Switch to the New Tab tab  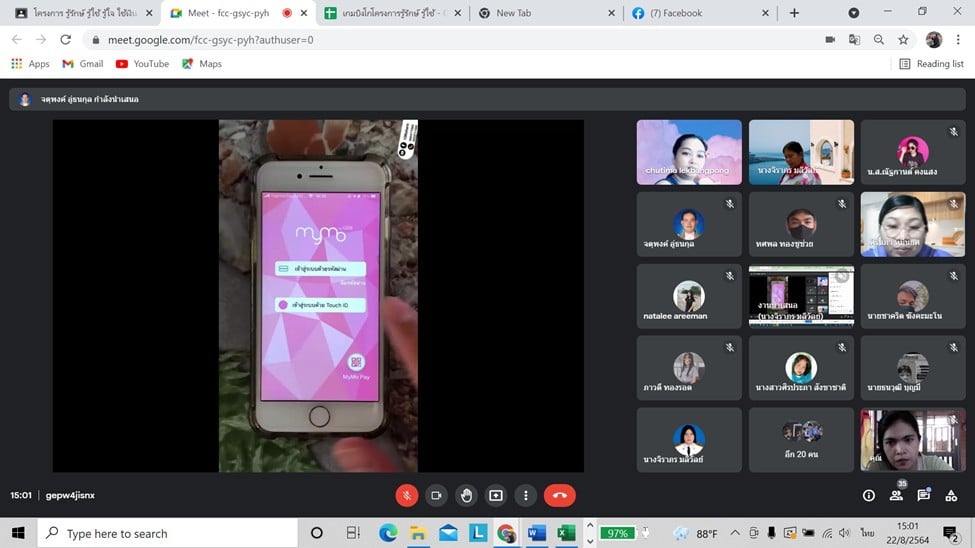coord(514,13)
